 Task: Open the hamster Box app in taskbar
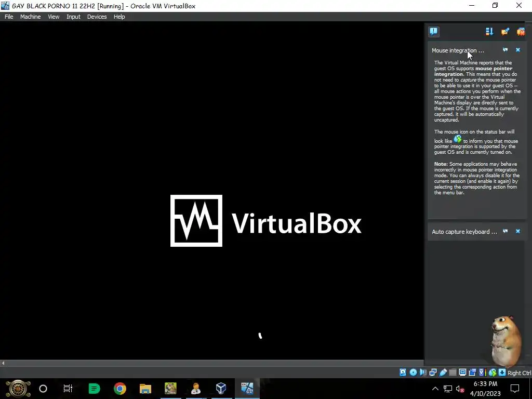170,389
